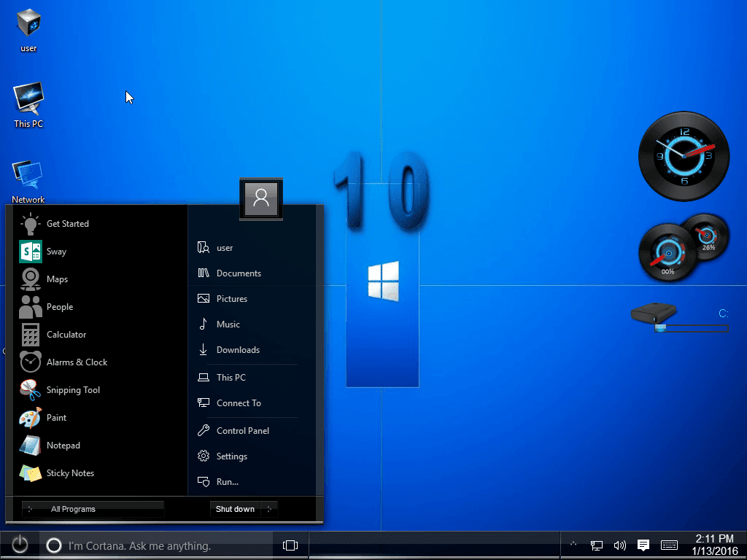The image size is (747, 560).
Task: Open Sticky Notes
Action: click(70, 472)
